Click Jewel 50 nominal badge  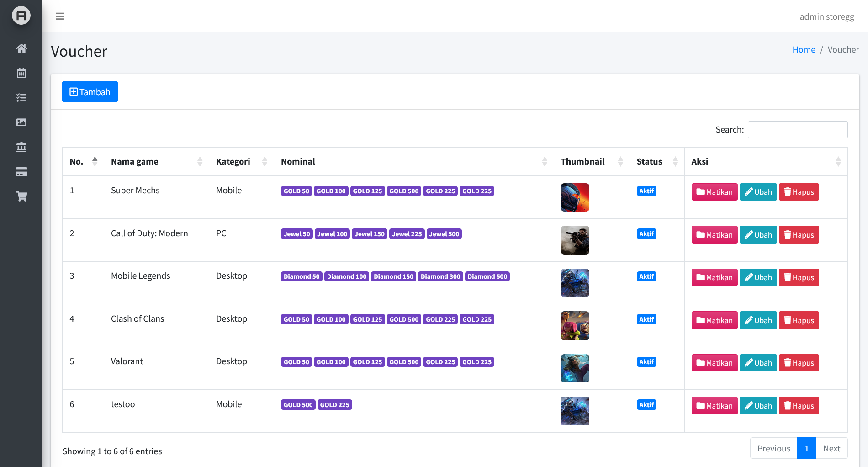click(x=297, y=234)
